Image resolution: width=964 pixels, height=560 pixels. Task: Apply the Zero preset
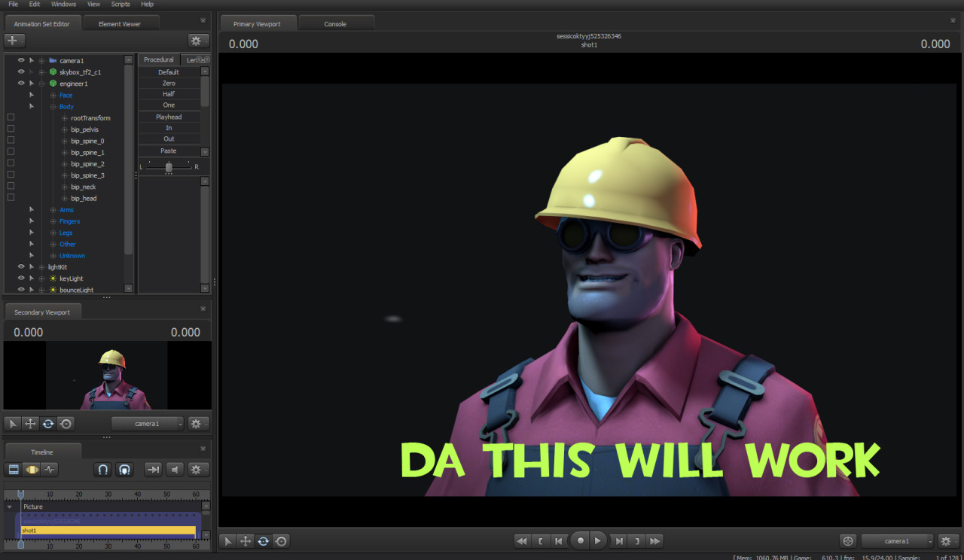tap(169, 83)
